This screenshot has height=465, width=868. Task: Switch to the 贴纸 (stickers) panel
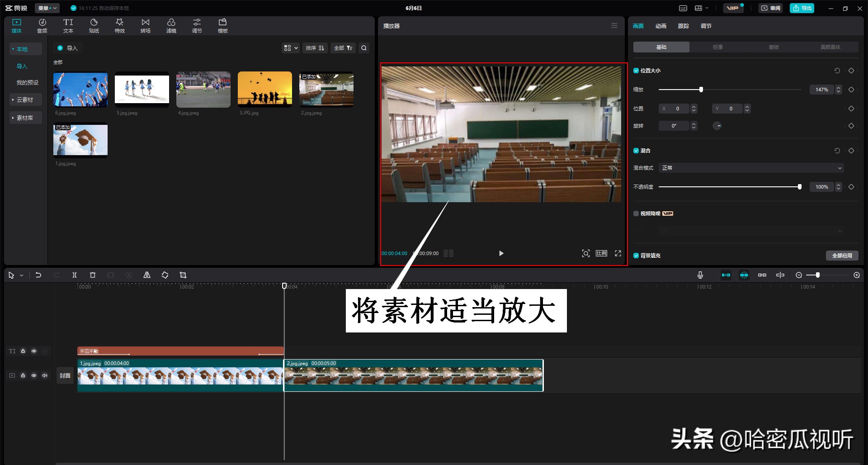click(94, 25)
